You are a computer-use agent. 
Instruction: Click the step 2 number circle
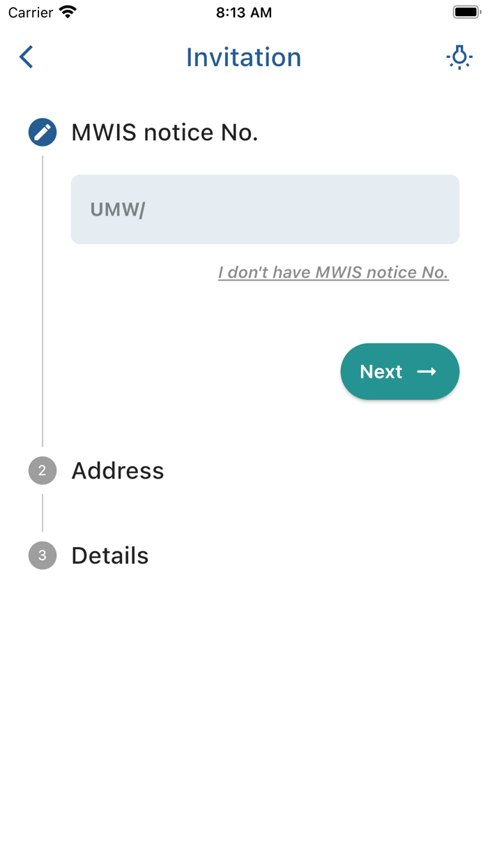pyautogui.click(x=43, y=471)
